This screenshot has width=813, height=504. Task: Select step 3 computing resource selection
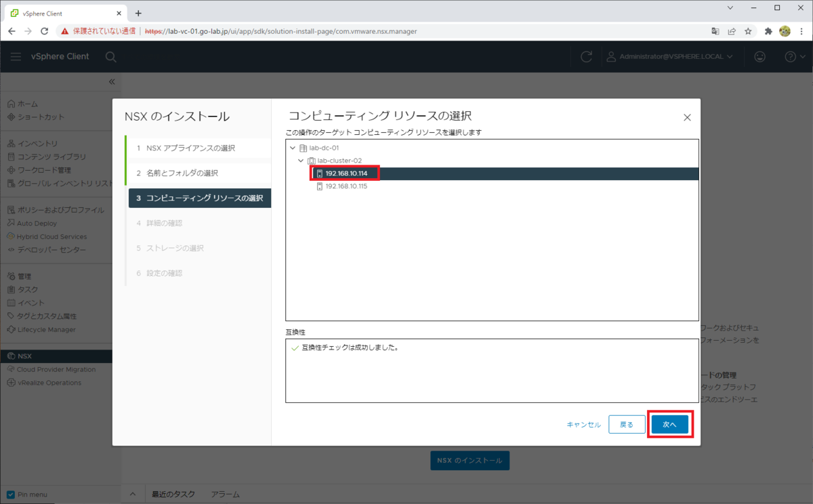click(x=200, y=198)
